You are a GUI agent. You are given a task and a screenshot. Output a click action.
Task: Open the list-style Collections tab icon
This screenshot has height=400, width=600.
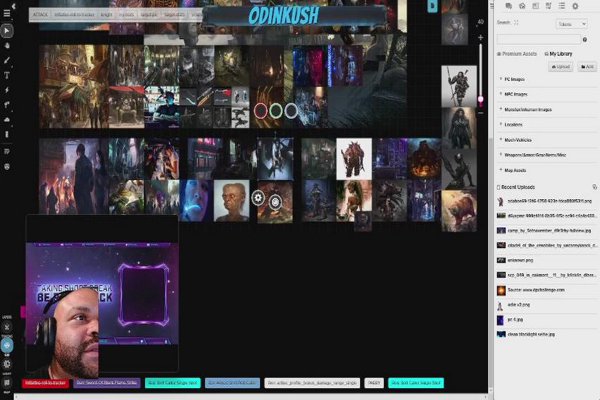(x=562, y=6)
